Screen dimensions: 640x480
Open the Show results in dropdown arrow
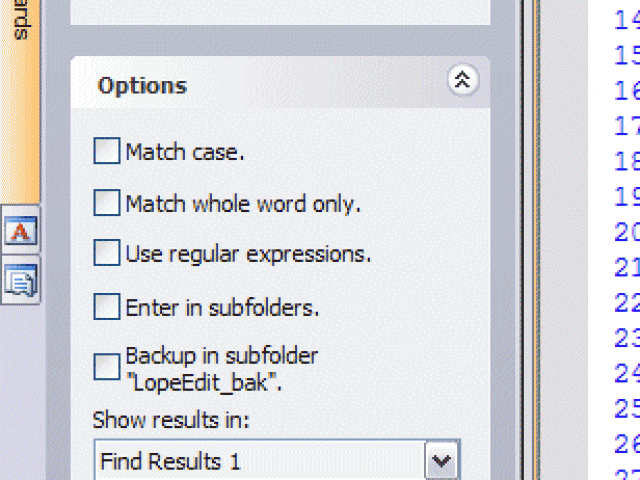click(x=441, y=461)
